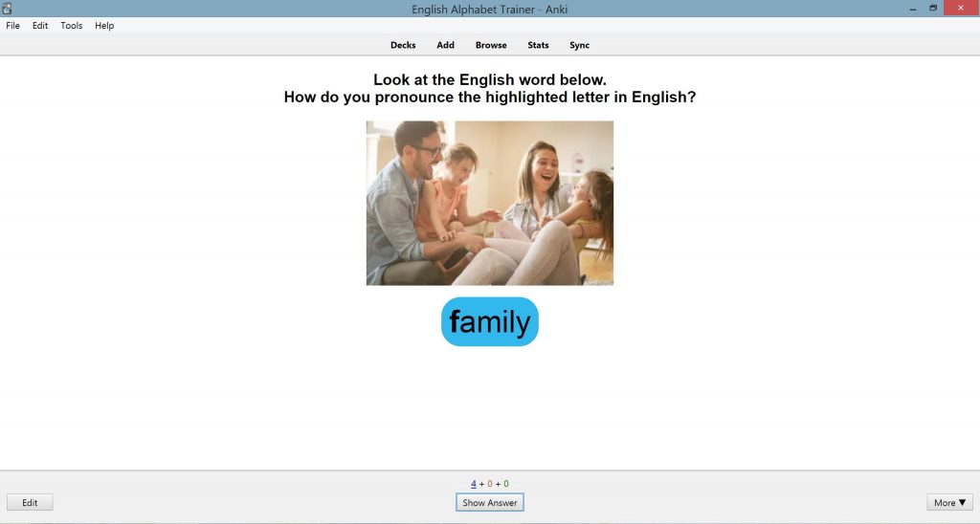Image resolution: width=980 pixels, height=524 pixels.
Task: Minimize the Anki window
Action: click(x=913, y=9)
